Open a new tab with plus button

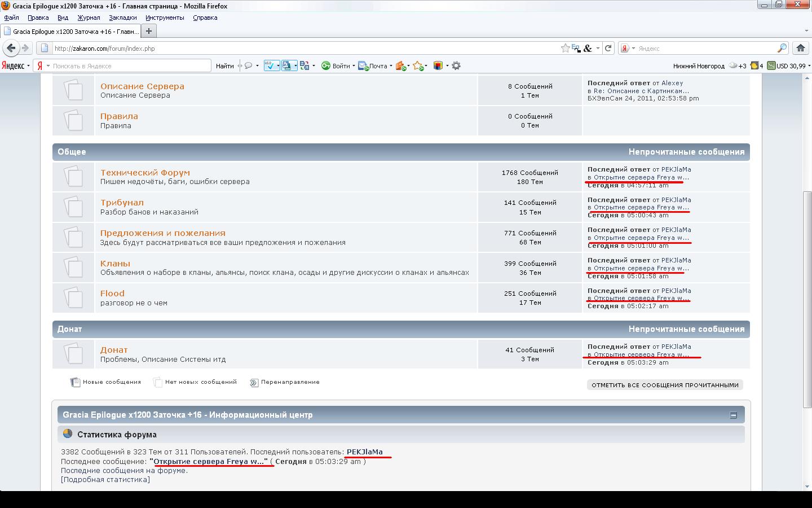(148, 31)
